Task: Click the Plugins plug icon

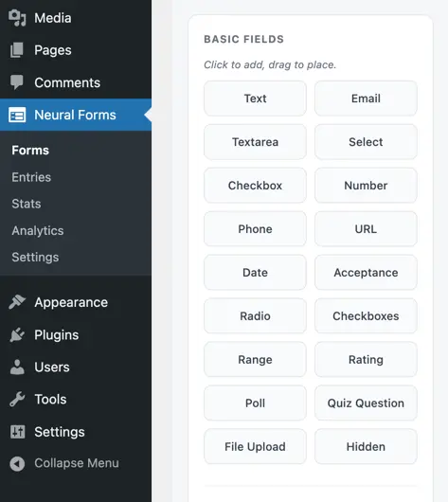Action: pyautogui.click(x=17, y=335)
